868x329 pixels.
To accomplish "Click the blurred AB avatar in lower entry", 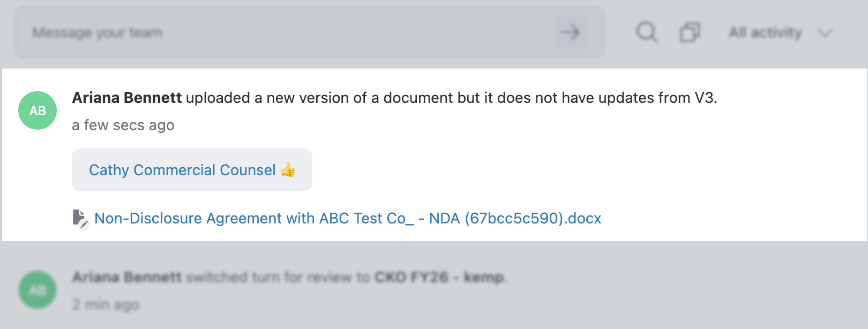I will coord(38,290).
